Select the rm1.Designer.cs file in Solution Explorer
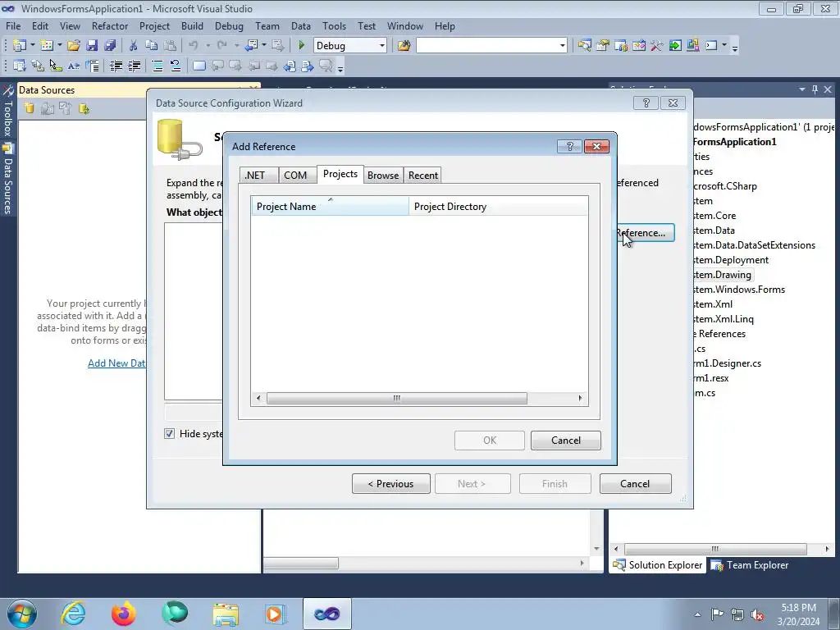This screenshot has height=630, width=840. pyautogui.click(x=727, y=363)
